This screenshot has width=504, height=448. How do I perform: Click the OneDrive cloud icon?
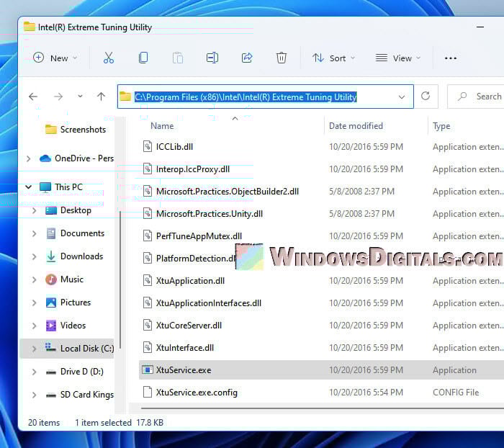point(45,158)
